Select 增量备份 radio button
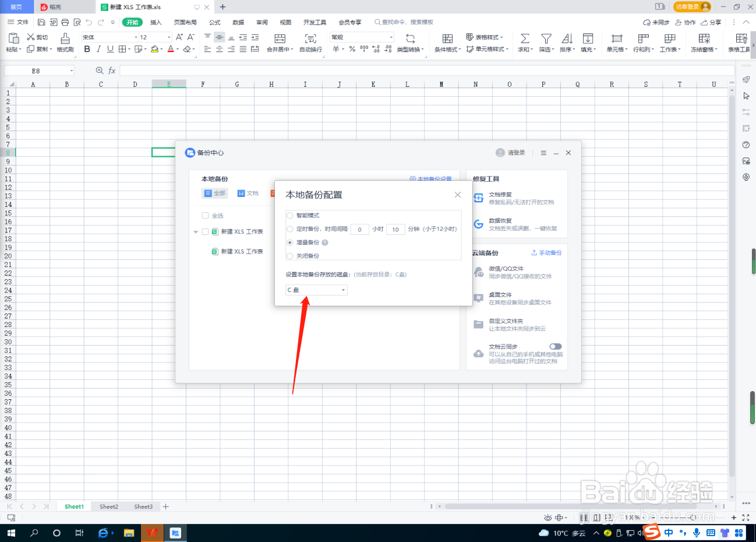The width and height of the screenshot is (756, 542). coord(290,242)
